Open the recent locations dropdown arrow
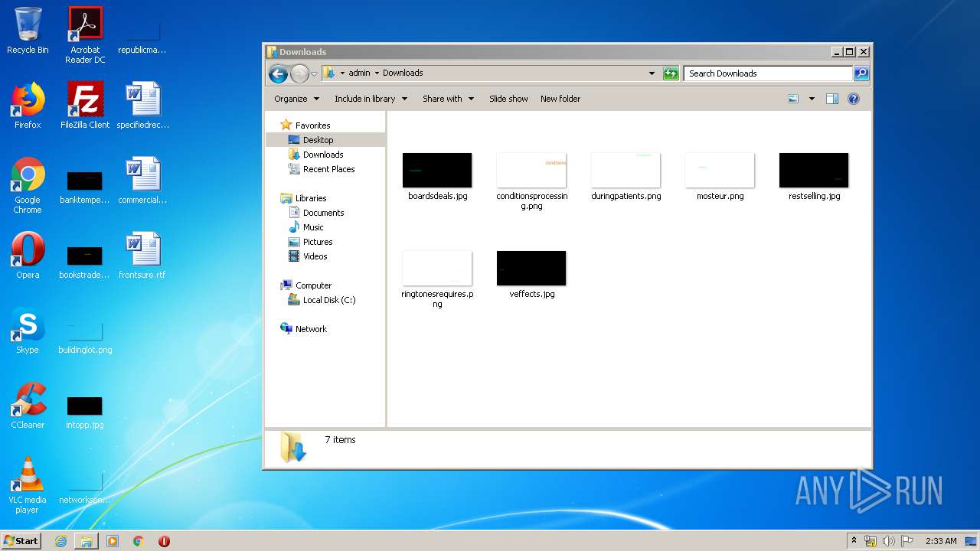Viewport: 980px width, 551px height. click(x=314, y=74)
